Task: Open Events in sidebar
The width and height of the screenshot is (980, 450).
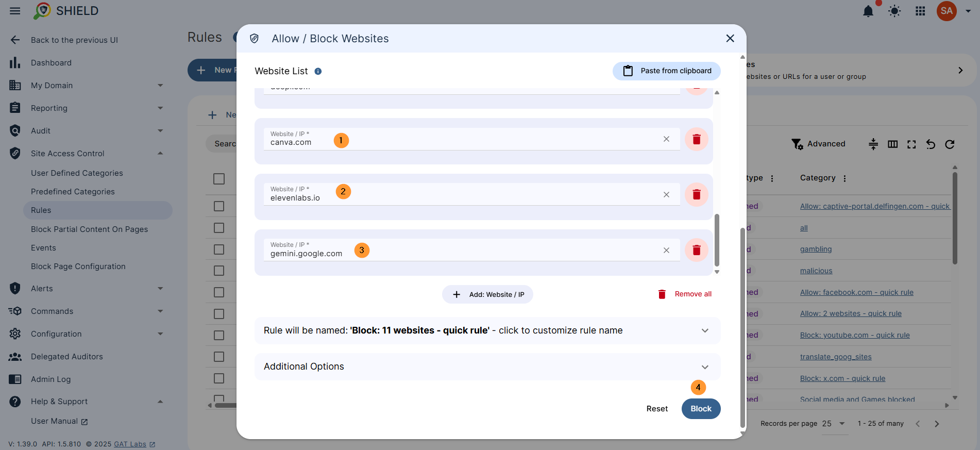Action: (43, 248)
